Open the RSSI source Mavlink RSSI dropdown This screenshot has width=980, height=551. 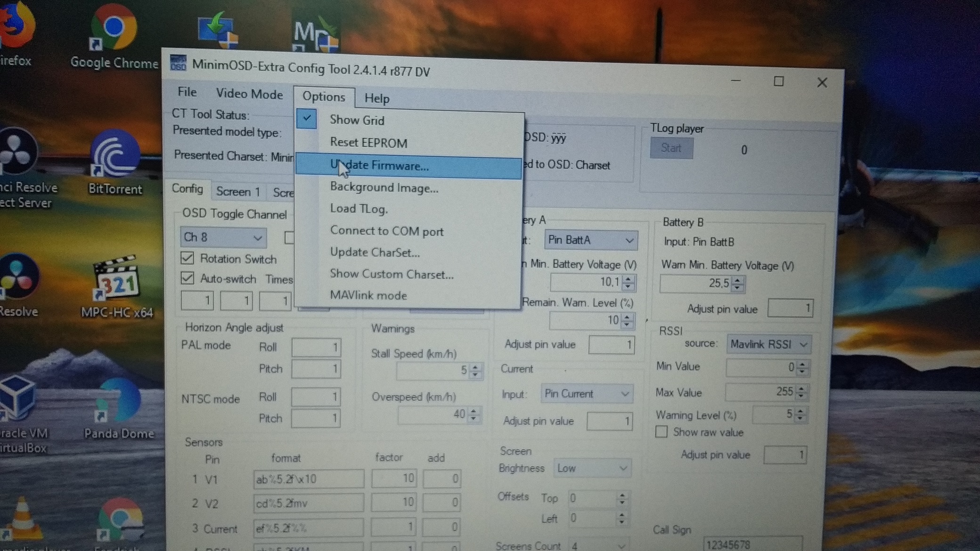[803, 345]
